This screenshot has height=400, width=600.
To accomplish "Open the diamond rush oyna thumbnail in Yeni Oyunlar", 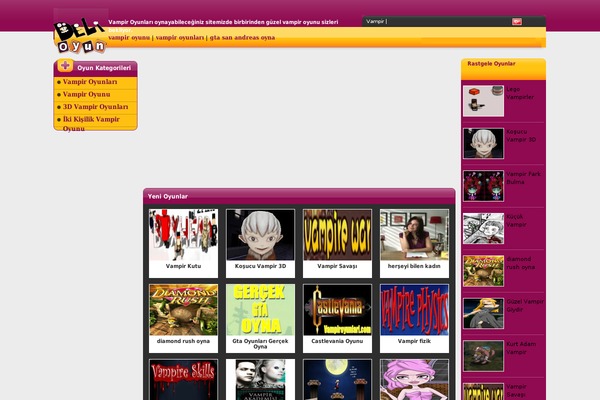I will [183, 310].
